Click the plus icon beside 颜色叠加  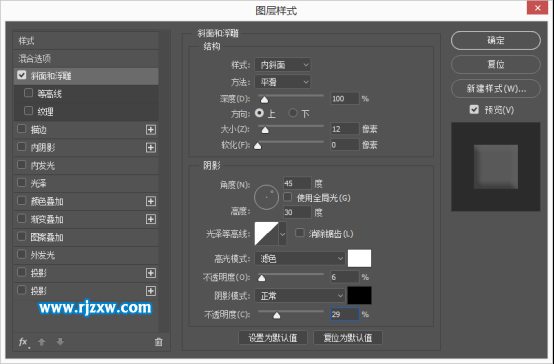tap(151, 201)
